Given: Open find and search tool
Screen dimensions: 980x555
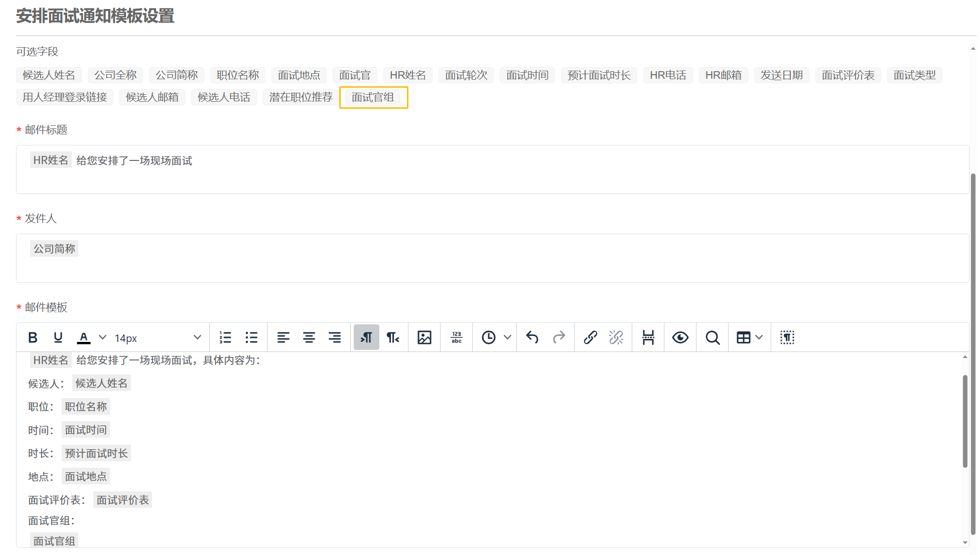Looking at the screenshot, I should (713, 337).
